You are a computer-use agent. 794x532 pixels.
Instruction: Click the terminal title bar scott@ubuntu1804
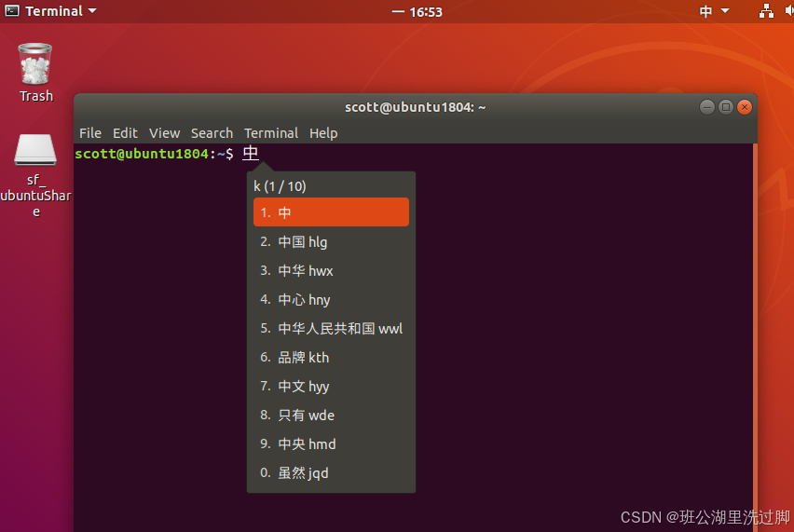point(416,107)
